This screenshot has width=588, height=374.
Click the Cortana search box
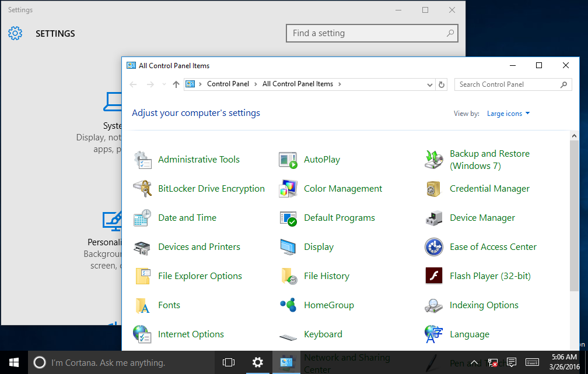(122, 362)
